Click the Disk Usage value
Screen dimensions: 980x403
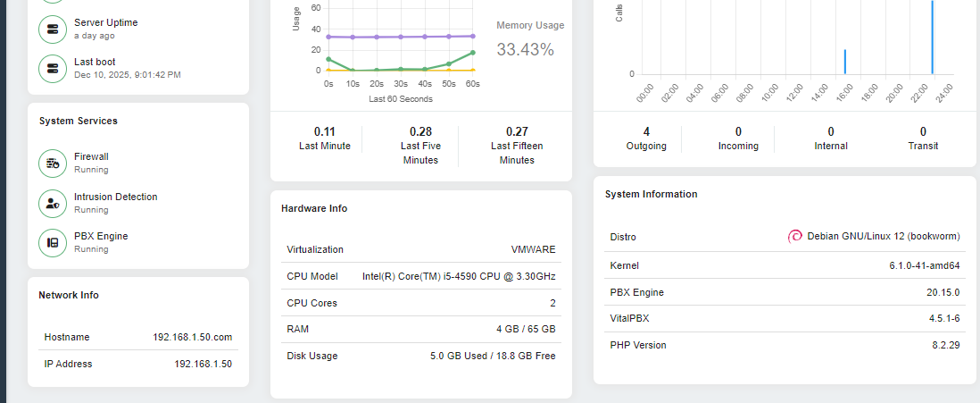(x=493, y=356)
